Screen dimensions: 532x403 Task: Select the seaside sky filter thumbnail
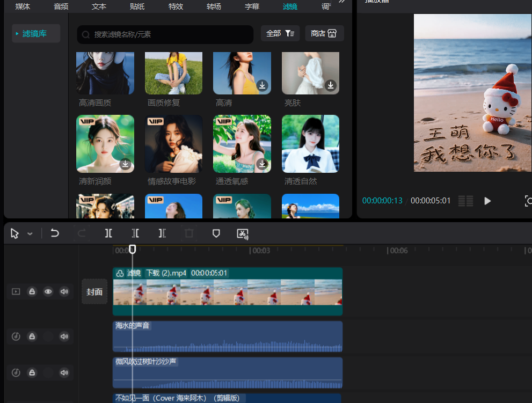click(310, 206)
